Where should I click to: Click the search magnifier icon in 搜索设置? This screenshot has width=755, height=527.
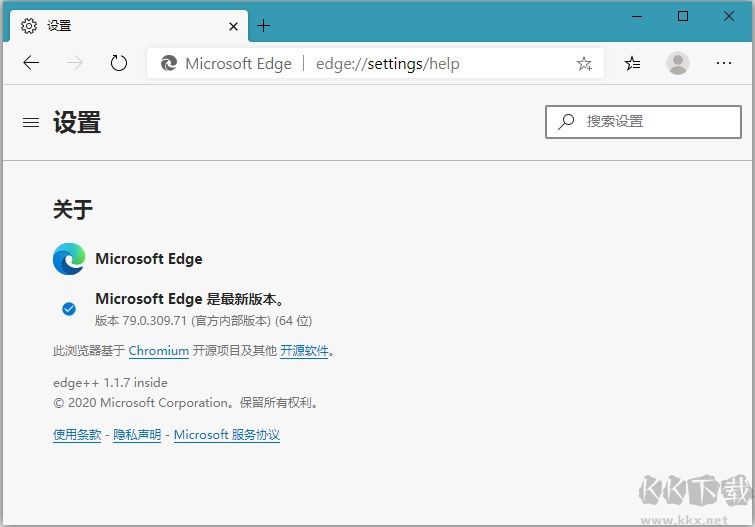pos(566,121)
